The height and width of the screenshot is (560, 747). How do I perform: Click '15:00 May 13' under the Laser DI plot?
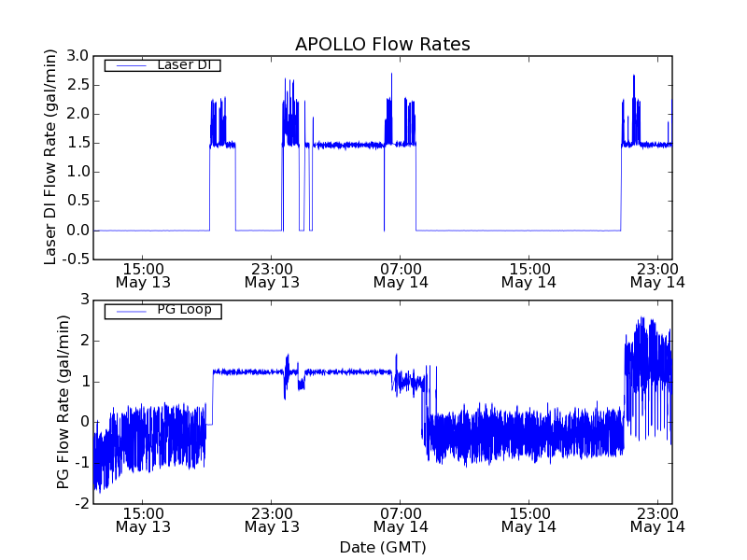[x=143, y=275]
